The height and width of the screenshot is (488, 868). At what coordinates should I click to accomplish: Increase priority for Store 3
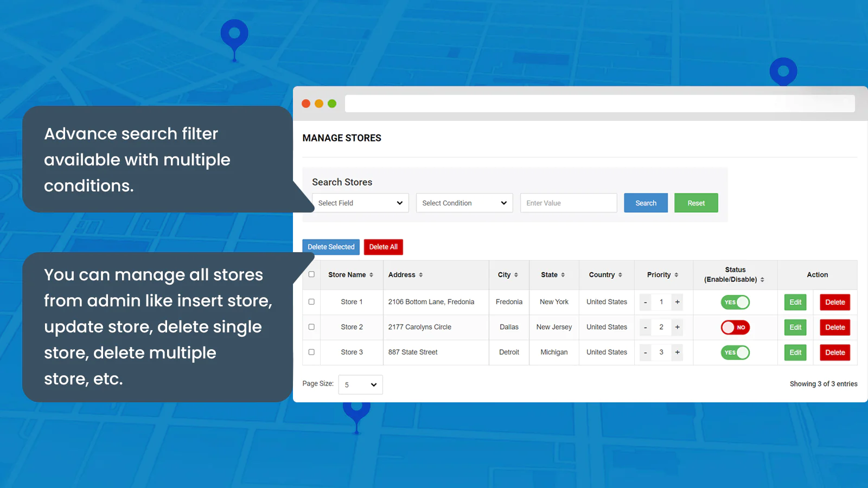(677, 352)
